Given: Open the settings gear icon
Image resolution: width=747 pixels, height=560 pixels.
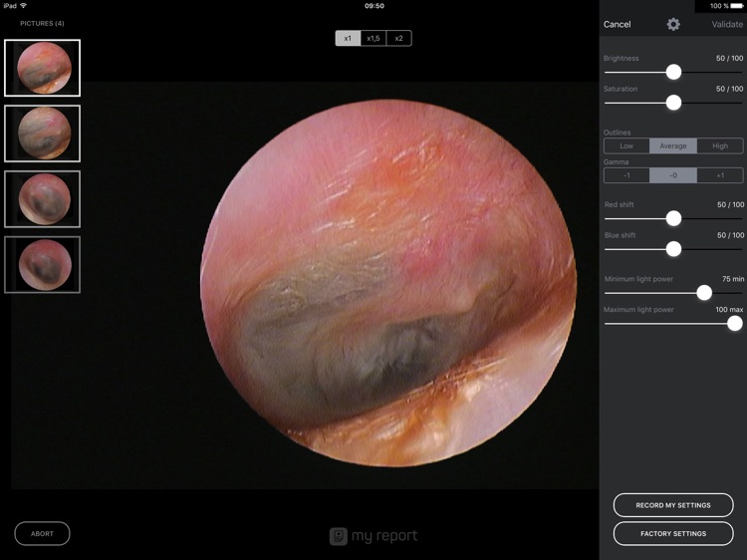Looking at the screenshot, I should pos(673,24).
